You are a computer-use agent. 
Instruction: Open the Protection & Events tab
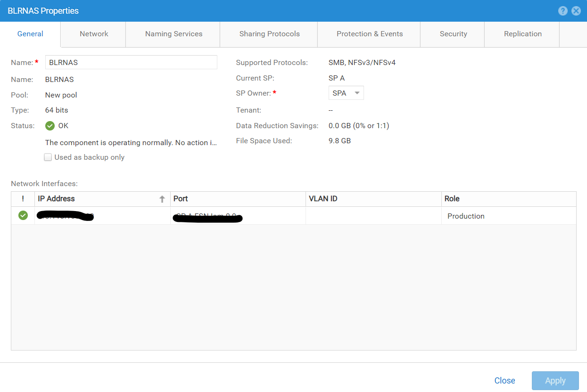click(369, 34)
